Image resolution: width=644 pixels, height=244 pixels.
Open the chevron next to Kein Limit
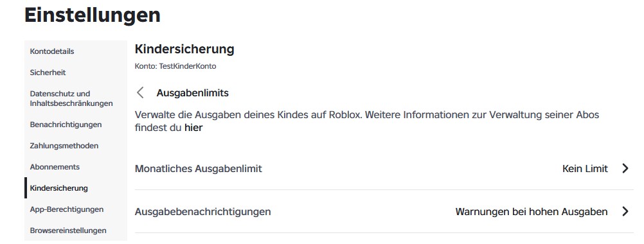(x=625, y=168)
